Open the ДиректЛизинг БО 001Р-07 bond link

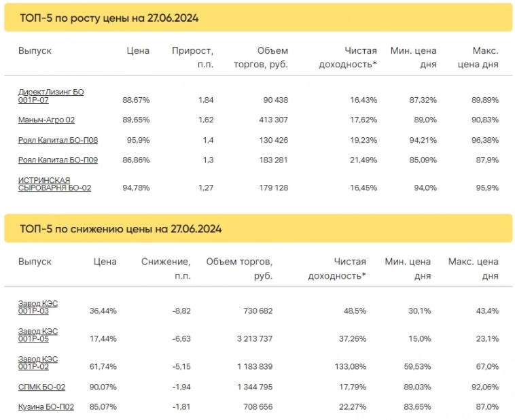[x=51, y=95]
